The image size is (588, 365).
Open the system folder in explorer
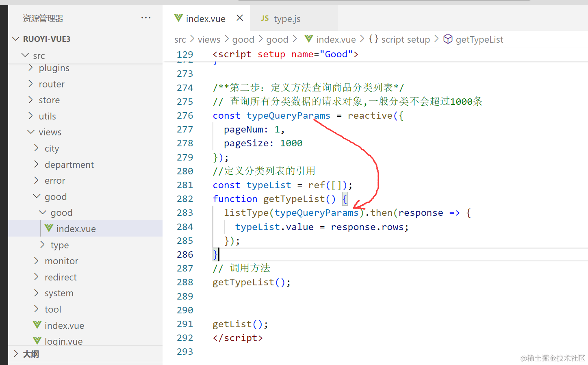(59, 293)
